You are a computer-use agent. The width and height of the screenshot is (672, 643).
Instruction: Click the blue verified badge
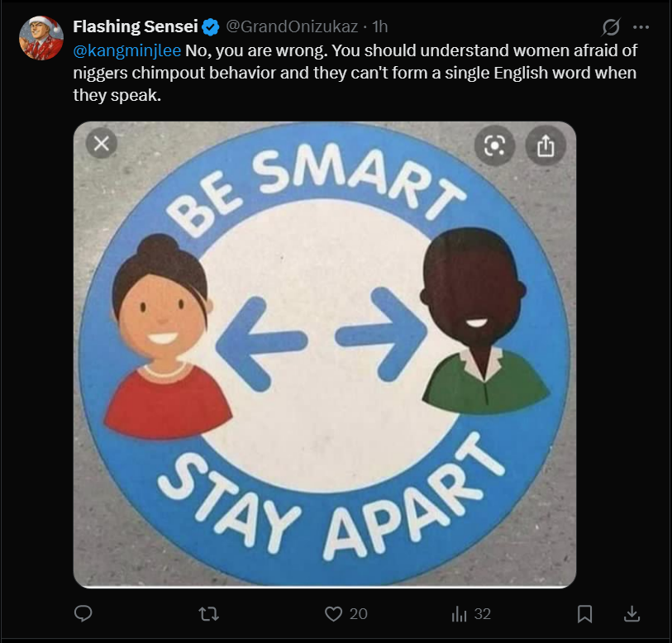[211, 27]
